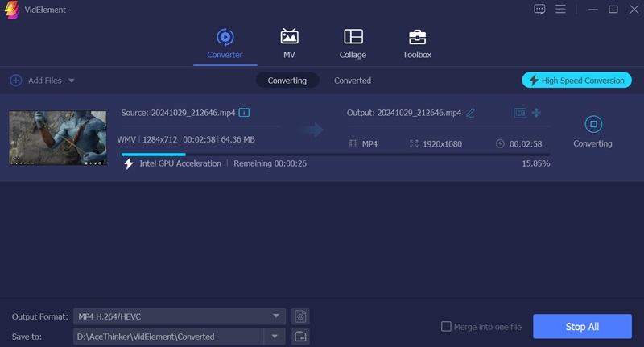Stop converting with the circular stop icon
The image size is (644, 347).
tap(593, 124)
